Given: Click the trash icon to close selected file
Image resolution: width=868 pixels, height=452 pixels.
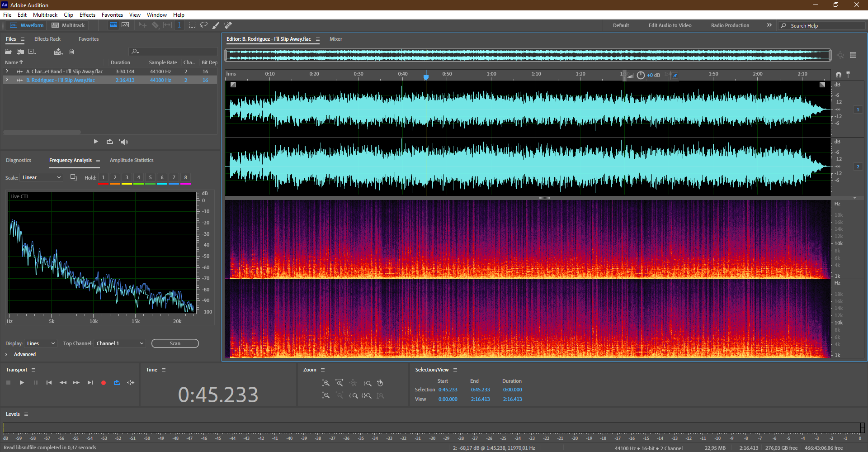Looking at the screenshot, I should pyautogui.click(x=71, y=52).
